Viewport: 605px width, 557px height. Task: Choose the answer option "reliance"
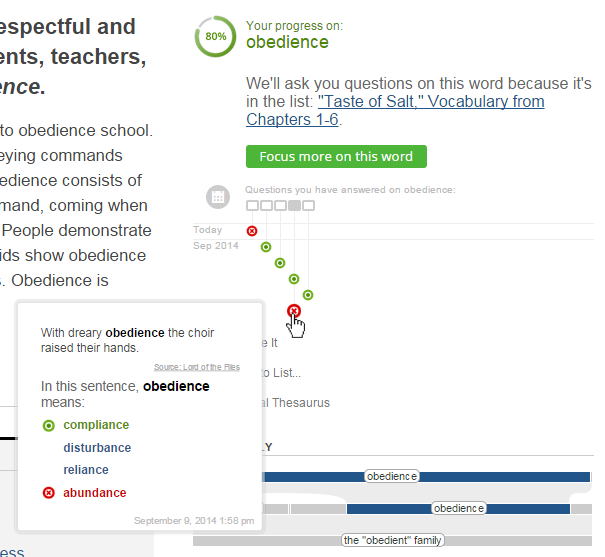(86, 470)
